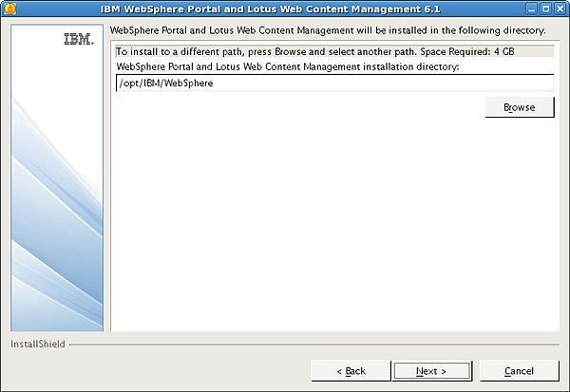Click the empty white panel below Browse
The height and width of the screenshot is (392, 570).
[334, 225]
